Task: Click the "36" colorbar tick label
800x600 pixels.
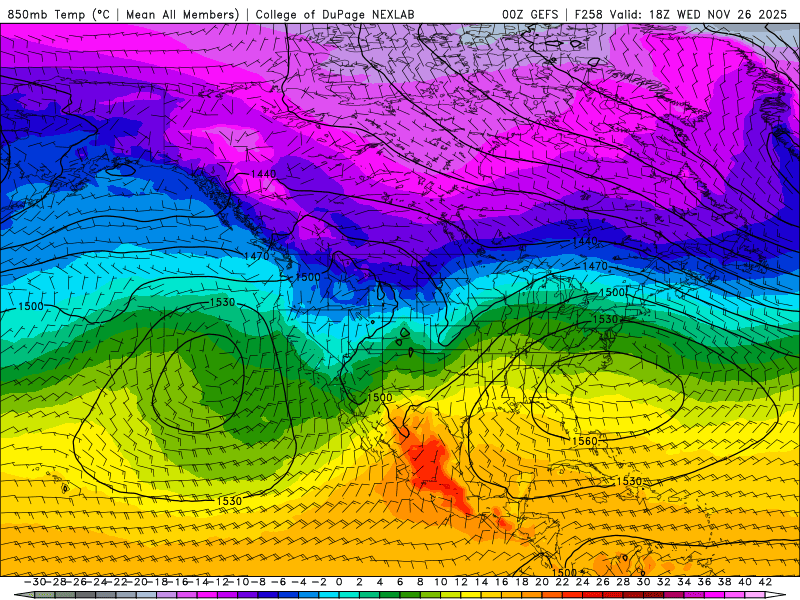Action: [x=704, y=582]
